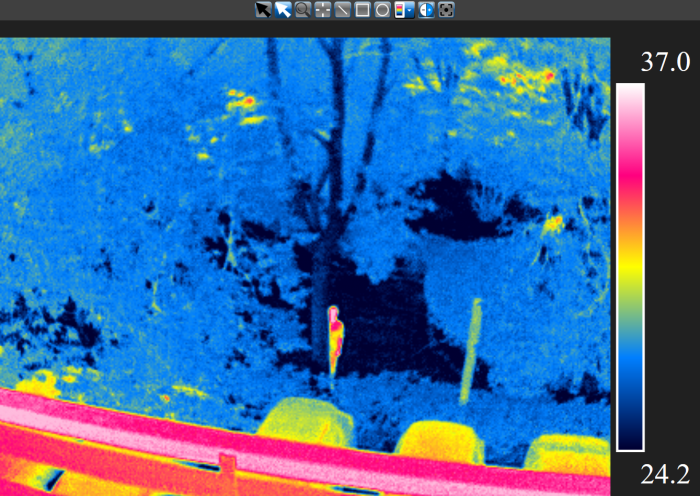Select the black arrow pointer tool

263,10
